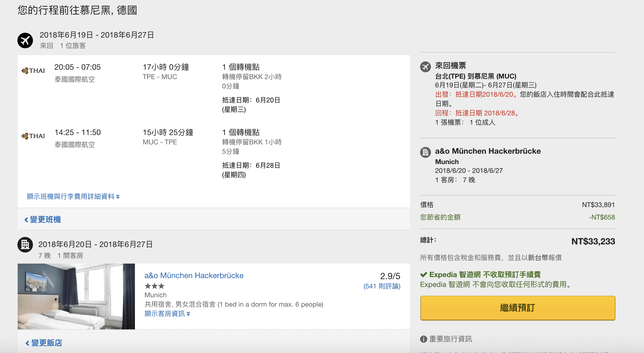Click the black hotel building icon beside 2018年6月20日
Image resolution: width=644 pixels, height=353 pixels.
(25, 245)
